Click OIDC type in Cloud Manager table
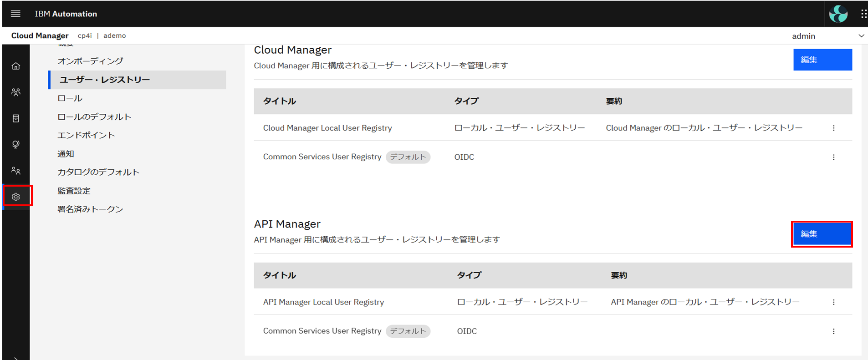Image resolution: width=868 pixels, height=360 pixels. point(464,157)
